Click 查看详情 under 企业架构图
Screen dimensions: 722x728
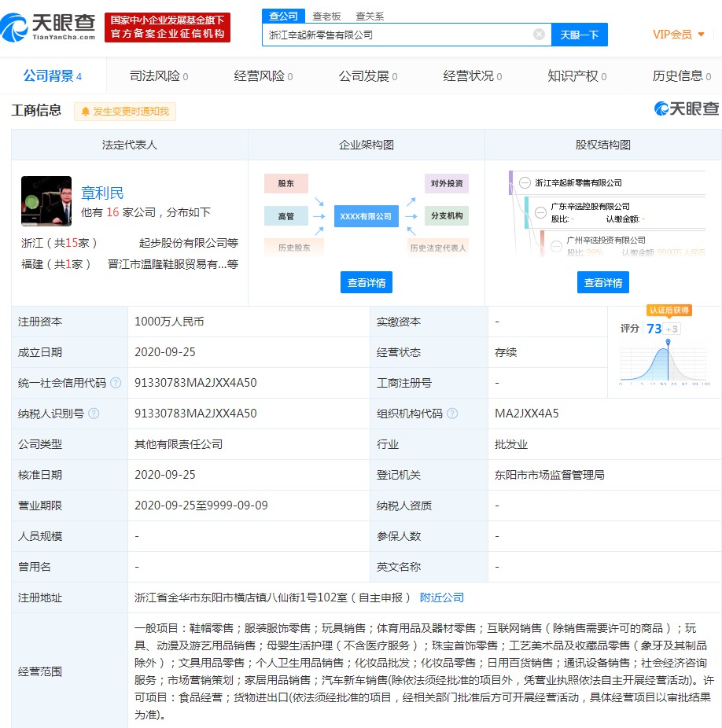366,283
